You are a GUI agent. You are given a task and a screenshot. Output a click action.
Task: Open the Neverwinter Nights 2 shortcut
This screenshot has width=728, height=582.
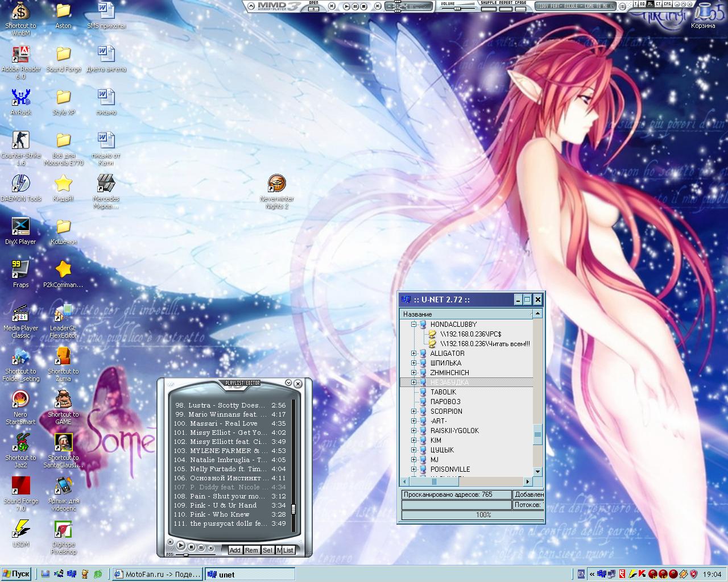pos(277,191)
